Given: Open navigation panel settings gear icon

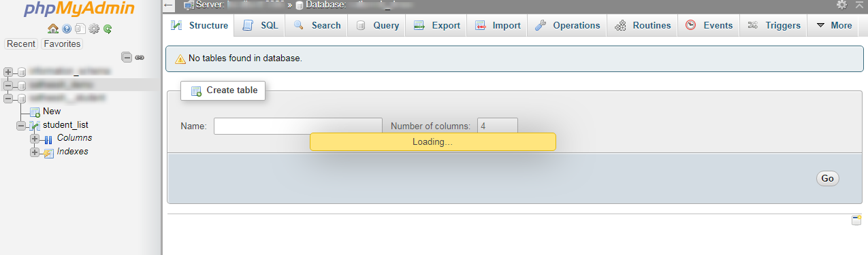Looking at the screenshot, I should pos(94,29).
